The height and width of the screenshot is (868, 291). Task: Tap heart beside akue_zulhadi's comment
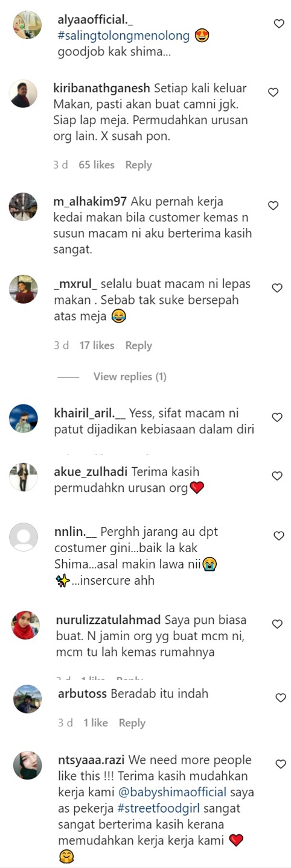277,476
